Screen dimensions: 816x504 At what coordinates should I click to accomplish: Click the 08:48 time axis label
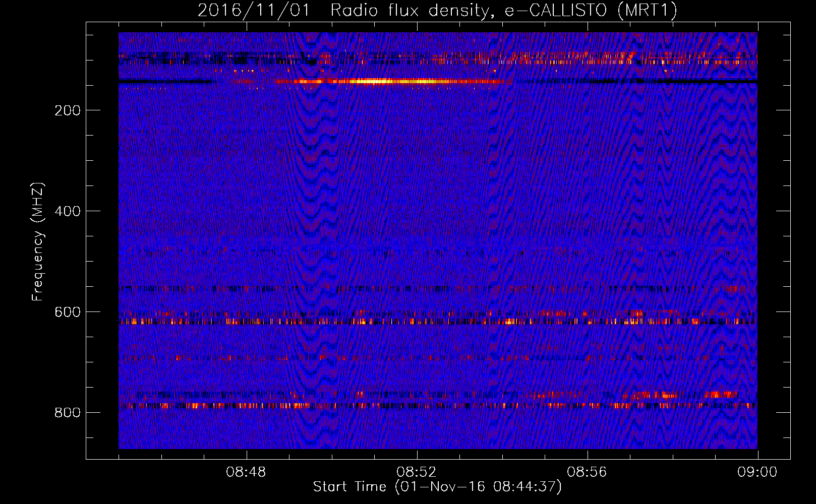[x=246, y=472]
